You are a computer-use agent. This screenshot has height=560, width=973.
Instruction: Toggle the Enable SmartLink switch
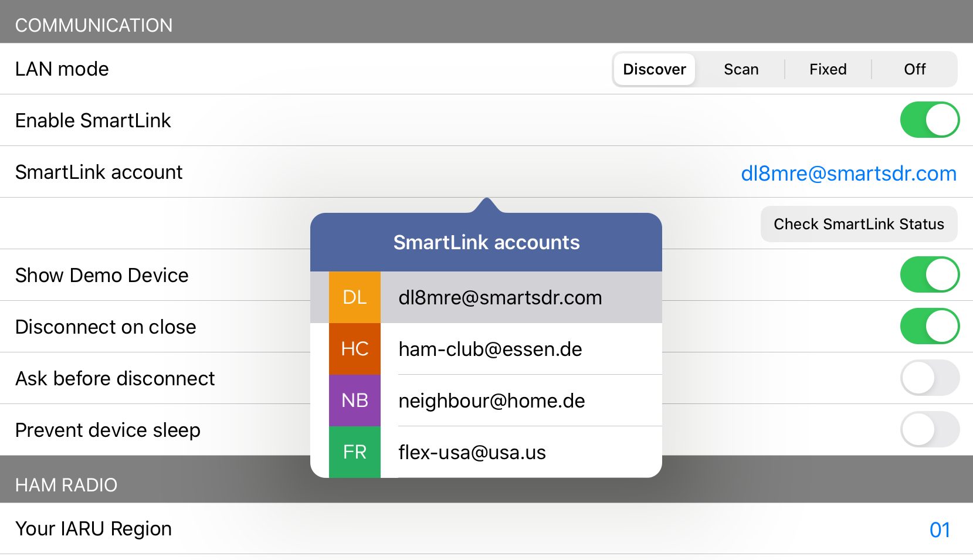point(930,120)
